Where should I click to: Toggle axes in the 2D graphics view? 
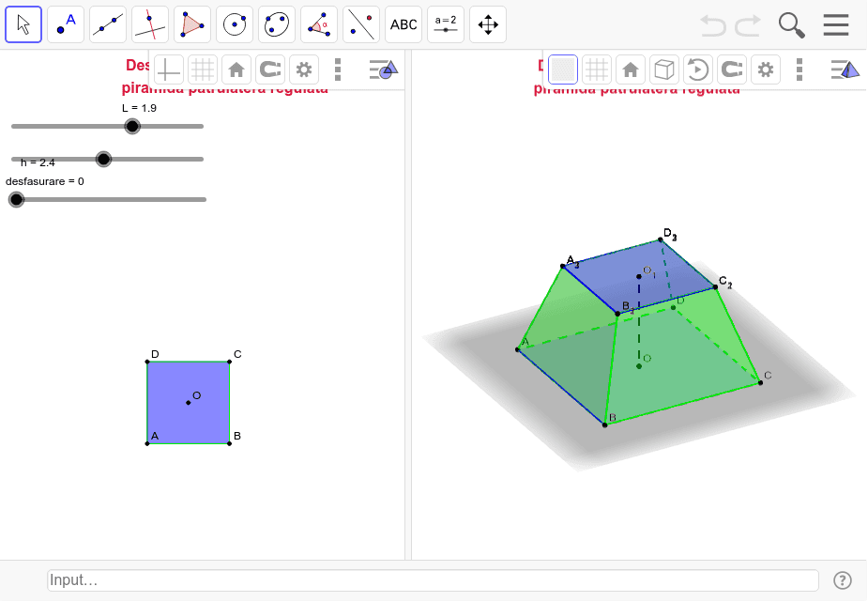pos(169,69)
